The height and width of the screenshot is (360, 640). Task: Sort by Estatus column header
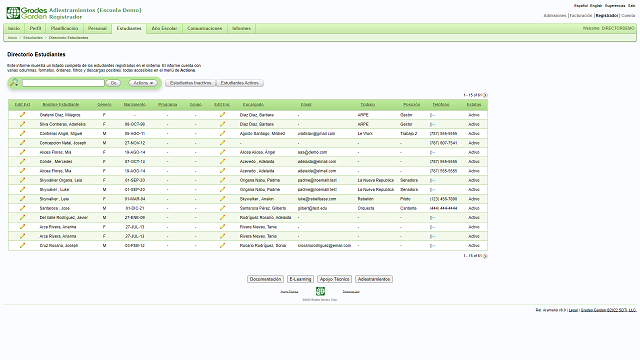click(474, 104)
